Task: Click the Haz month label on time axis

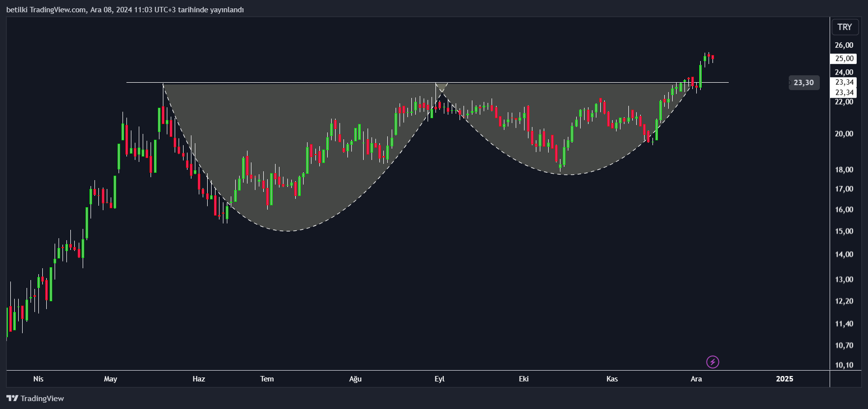Action: (199, 379)
